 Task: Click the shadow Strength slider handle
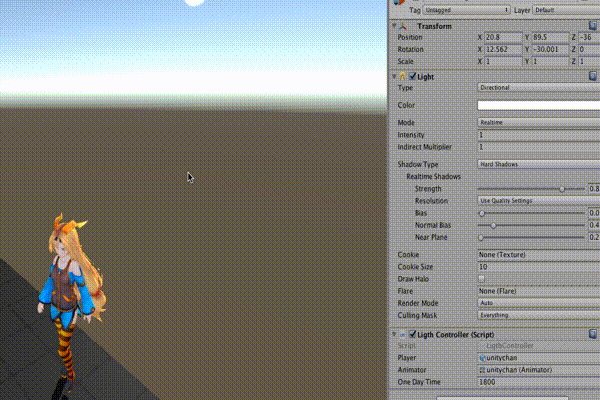[562, 189]
